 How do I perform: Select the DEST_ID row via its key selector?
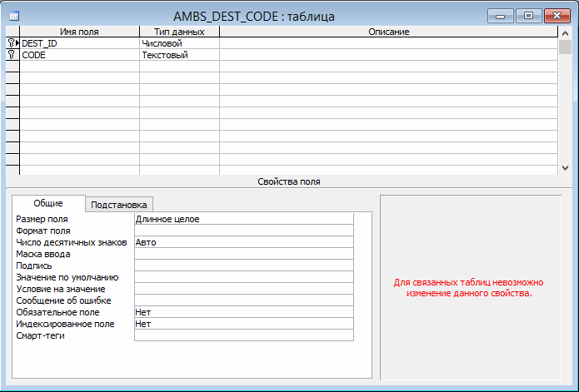pyautogui.click(x=12, y=43)
